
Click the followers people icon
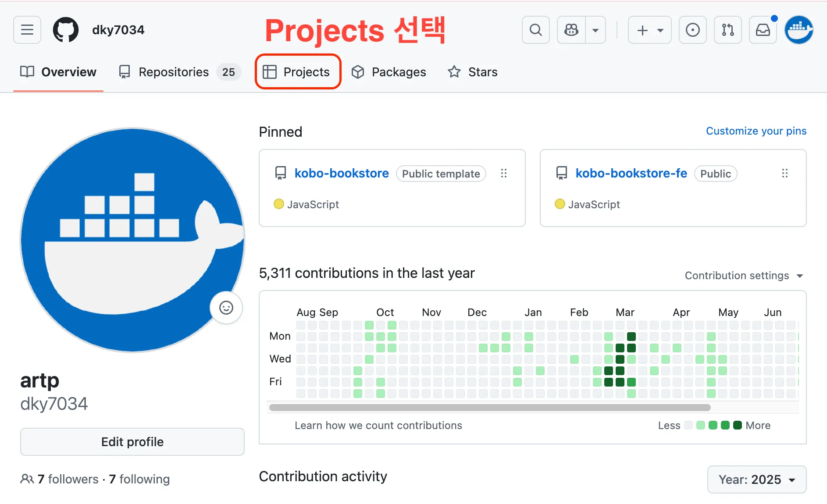[x=27, y=479]
